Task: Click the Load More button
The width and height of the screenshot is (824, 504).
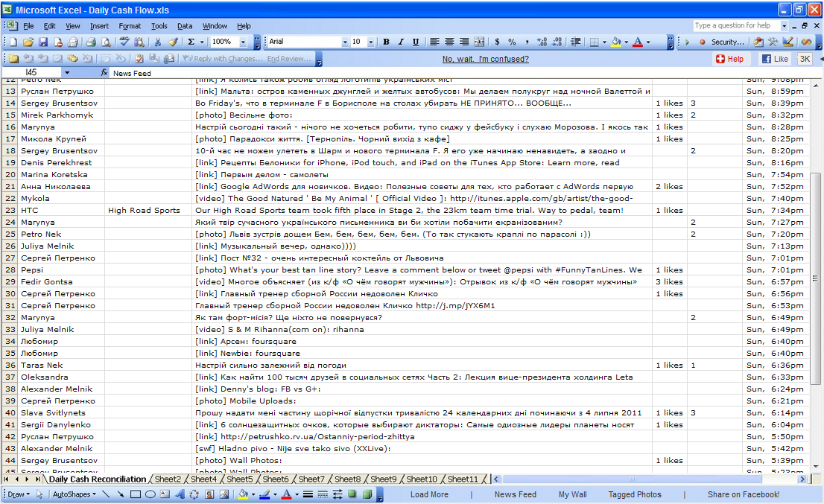Action: tap(429, 494)
